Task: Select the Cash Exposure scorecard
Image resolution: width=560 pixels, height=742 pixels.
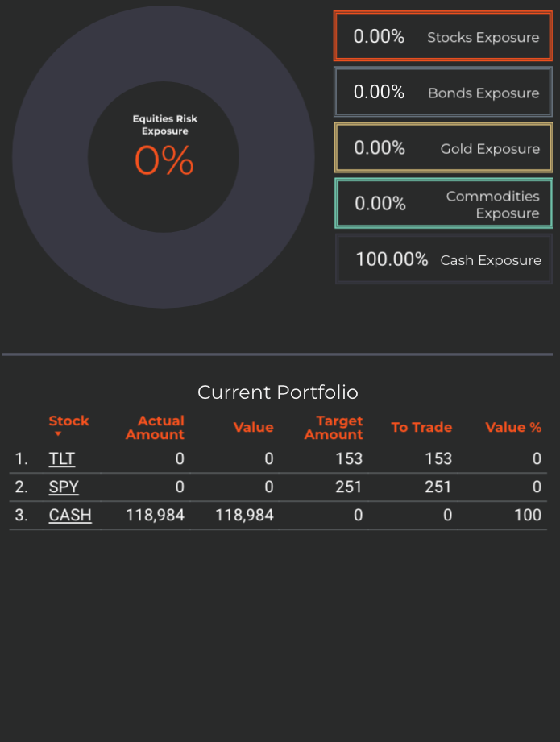Action: 444,259
